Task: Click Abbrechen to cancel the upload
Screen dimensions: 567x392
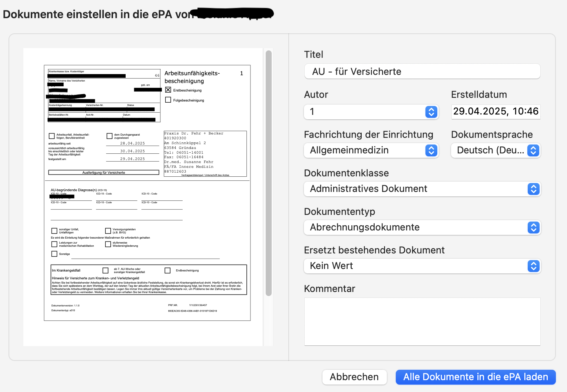Action: (354, 377)
